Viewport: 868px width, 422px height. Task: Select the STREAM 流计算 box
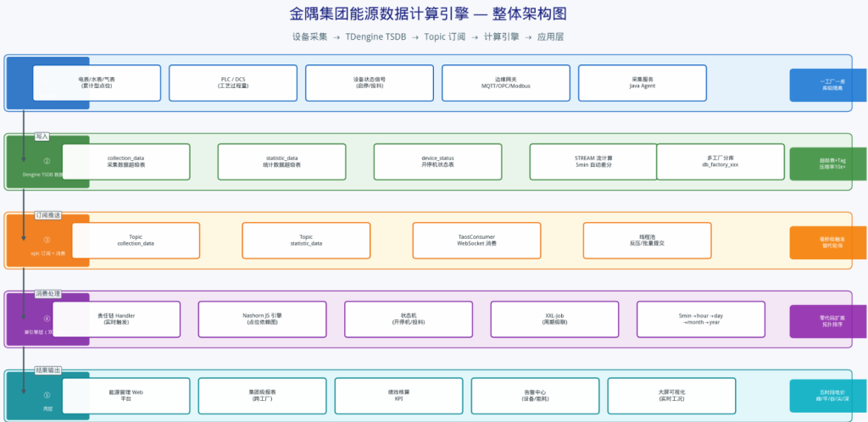click(x=593, y=162)
